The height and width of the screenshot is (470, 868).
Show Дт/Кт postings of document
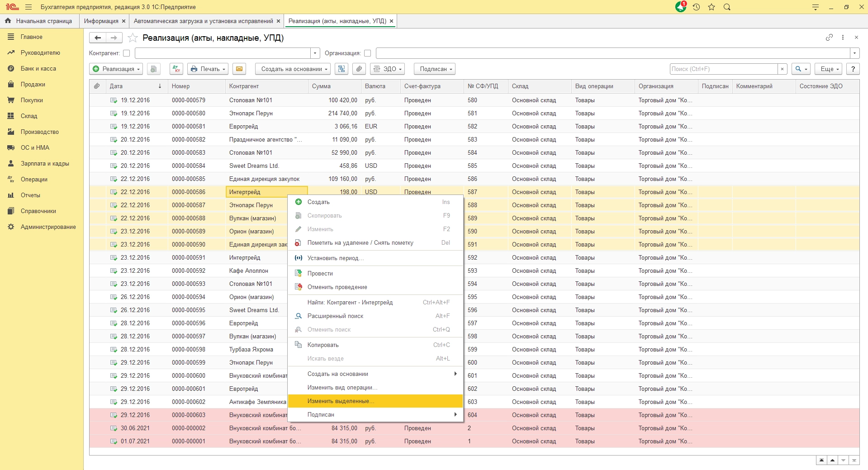(176, 69)
